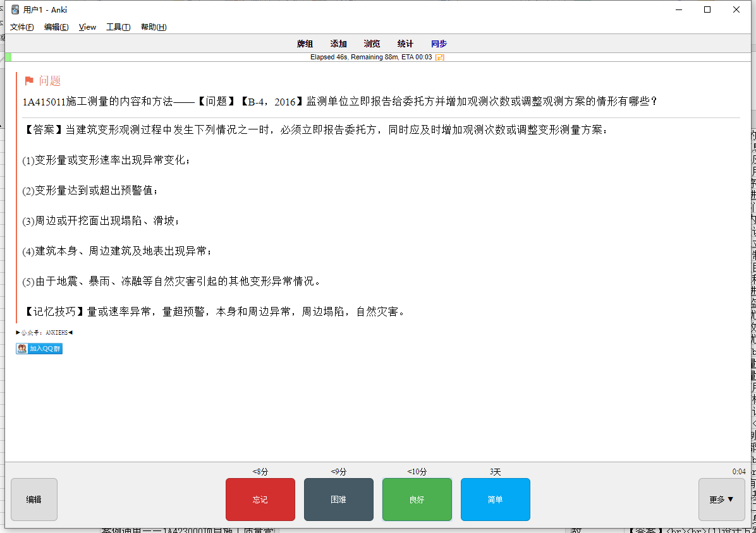The width and height of the screenshot is (756, 533).
Task: Click the line (5)由于地震、暴雨、冻融等自然灾害
Action: click(172, 282)
